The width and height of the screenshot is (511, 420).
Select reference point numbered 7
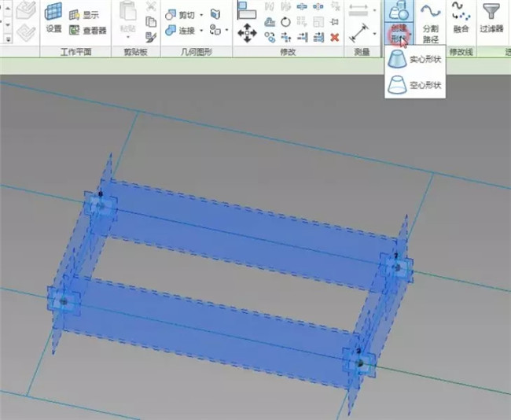pyautogui.click(x=397, y=267)
